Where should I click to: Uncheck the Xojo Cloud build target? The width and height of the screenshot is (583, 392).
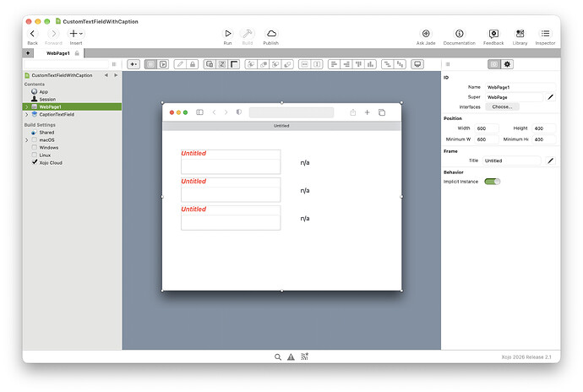coord(34,162)
